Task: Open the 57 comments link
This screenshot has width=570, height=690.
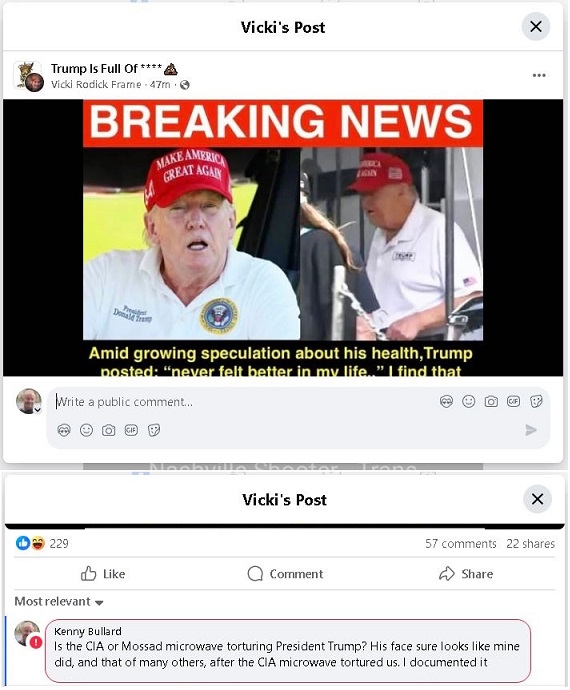Action: tap(460, 544)
